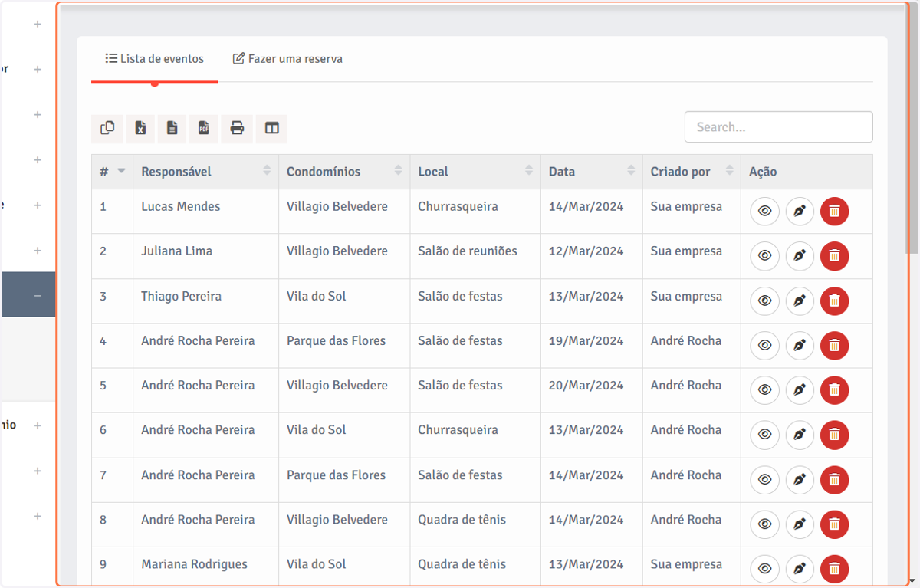Click the Copy toolbar button
This screenshot has height=588, width=920.
point(107,129)
